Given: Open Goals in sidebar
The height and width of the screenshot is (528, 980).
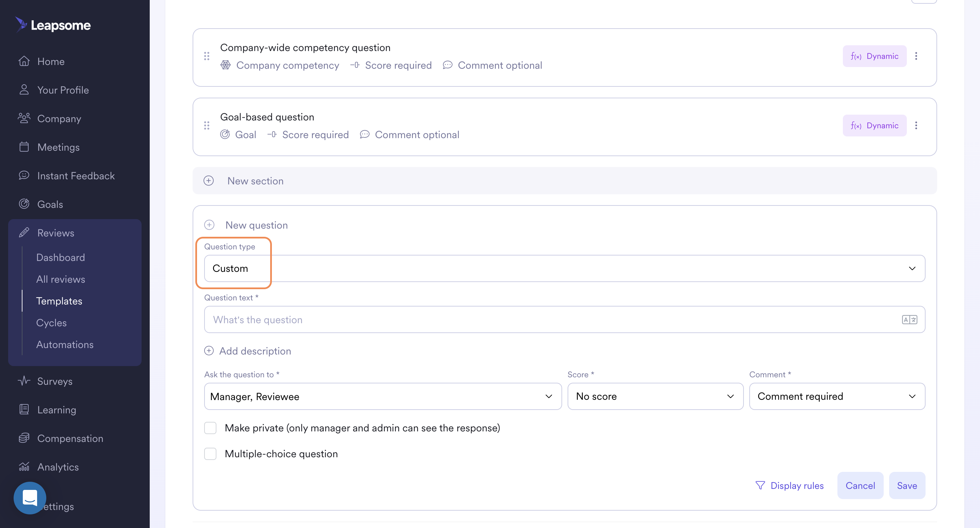Looking at the screenshot, I should coord(50,204).
